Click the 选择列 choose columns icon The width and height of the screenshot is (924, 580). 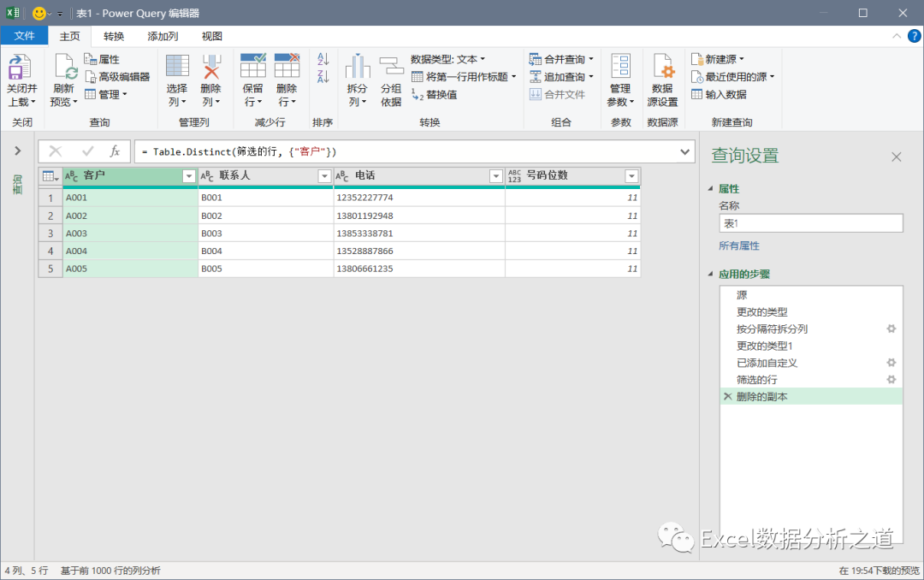point(177,67)
